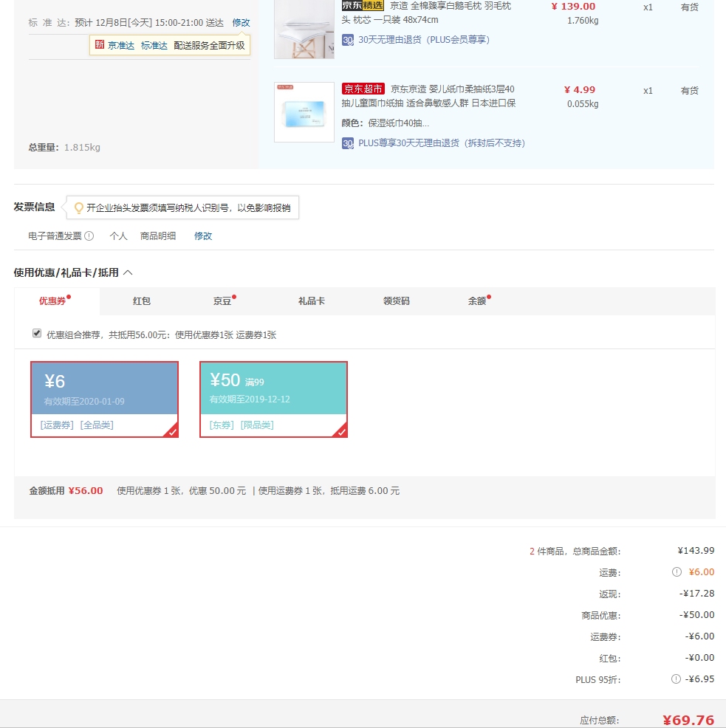Open the 京造 羽毛枕 product title
Image resolution: width=726 pixels, height=728 pixels.
(426, 13)
